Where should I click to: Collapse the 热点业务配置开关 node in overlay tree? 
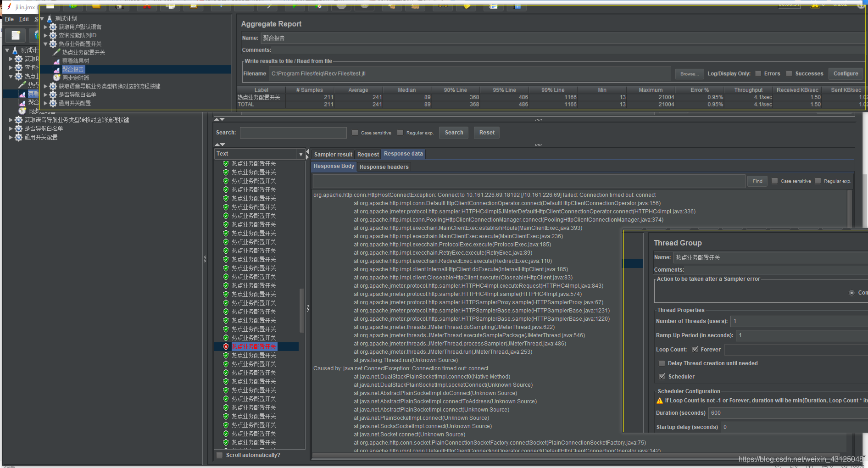pos(45,44)
